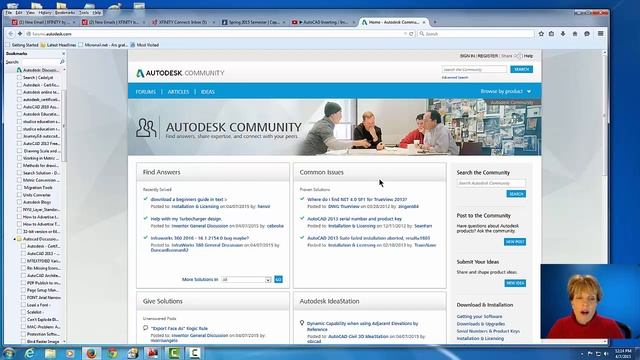Open File Explorer from the taskbar

(x=50, y=353)
